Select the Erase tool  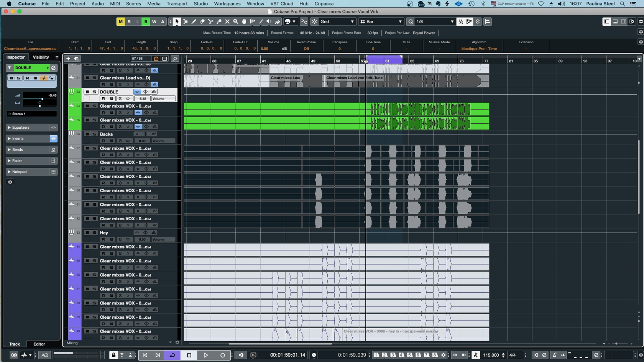[x=202, y=21]
